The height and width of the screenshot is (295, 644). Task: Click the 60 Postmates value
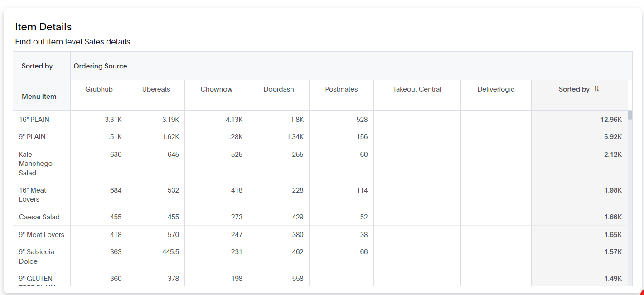coord(364,155)
